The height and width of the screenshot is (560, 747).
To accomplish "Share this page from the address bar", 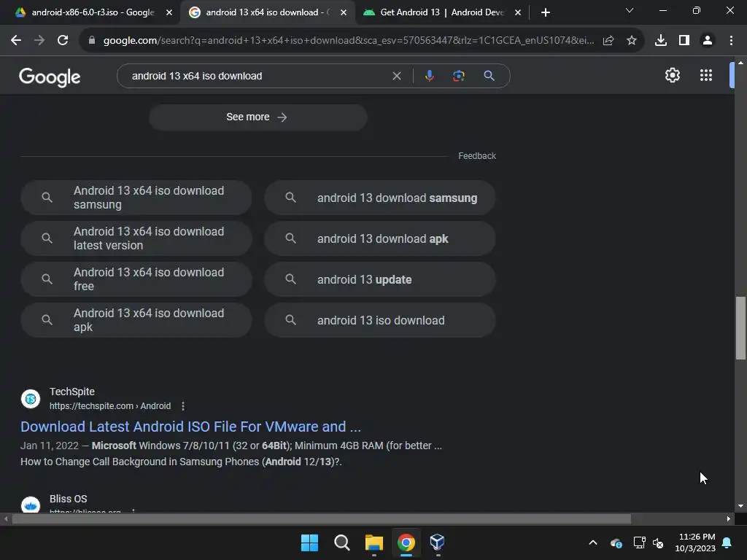I will 608,41.
